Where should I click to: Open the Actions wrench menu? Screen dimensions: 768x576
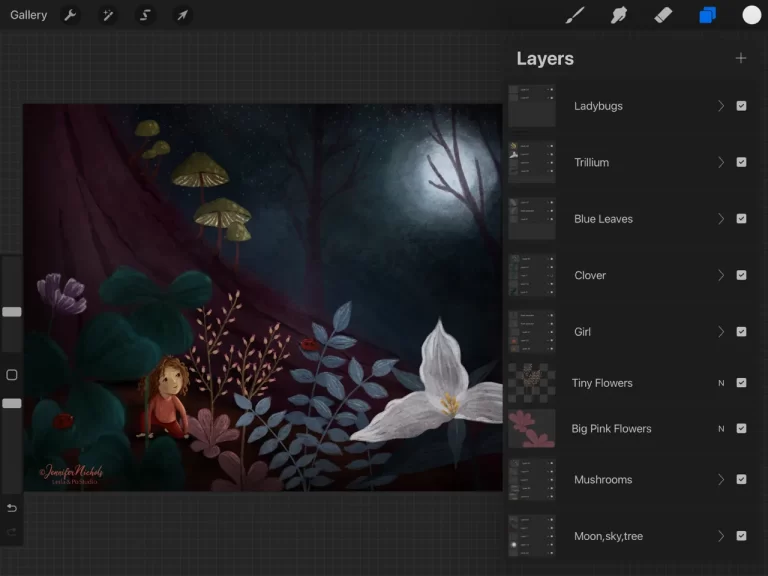click(x=70, y=15)
